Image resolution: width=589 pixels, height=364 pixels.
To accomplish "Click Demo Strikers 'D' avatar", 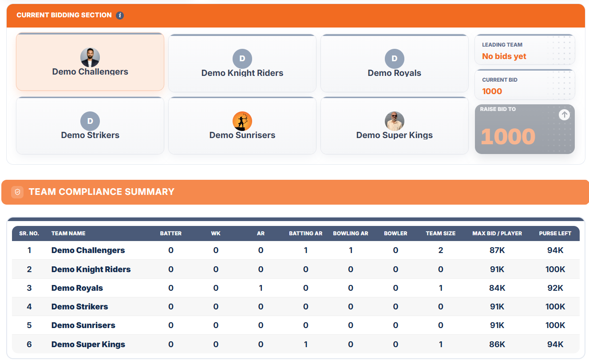I will (90, 121).
